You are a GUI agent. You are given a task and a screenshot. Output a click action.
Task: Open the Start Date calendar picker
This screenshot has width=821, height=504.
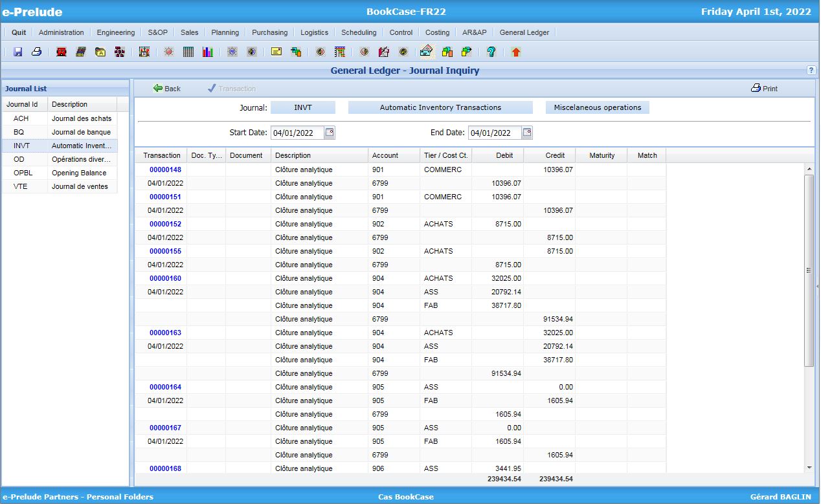[x=329, y=132]
